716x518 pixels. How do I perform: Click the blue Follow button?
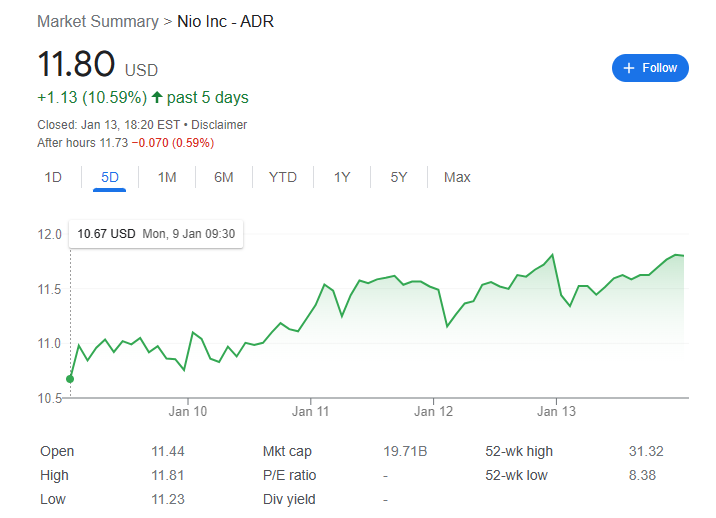(x=650, y=68)
